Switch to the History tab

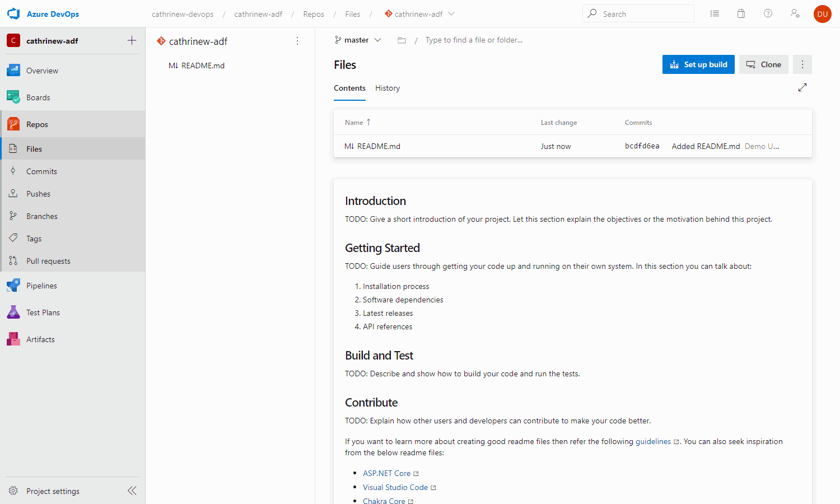(x=387, y=88)
